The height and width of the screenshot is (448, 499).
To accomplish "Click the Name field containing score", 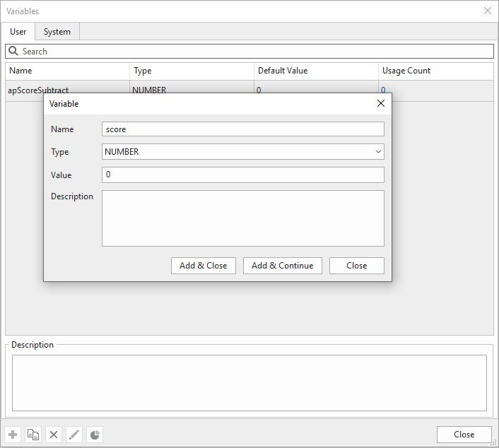I will click(x=243, y=129).
